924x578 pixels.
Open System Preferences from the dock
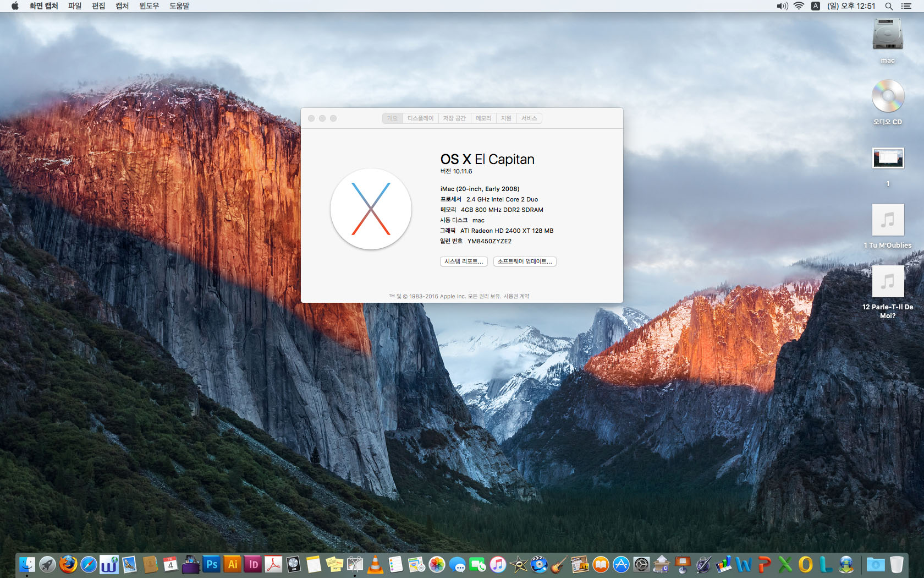tap(641, 564)
